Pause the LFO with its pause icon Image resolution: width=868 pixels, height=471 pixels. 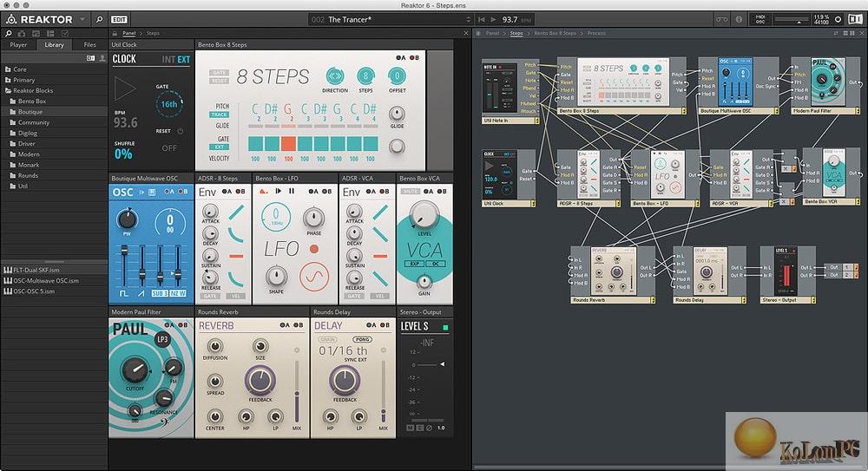[x=291, y=192]
